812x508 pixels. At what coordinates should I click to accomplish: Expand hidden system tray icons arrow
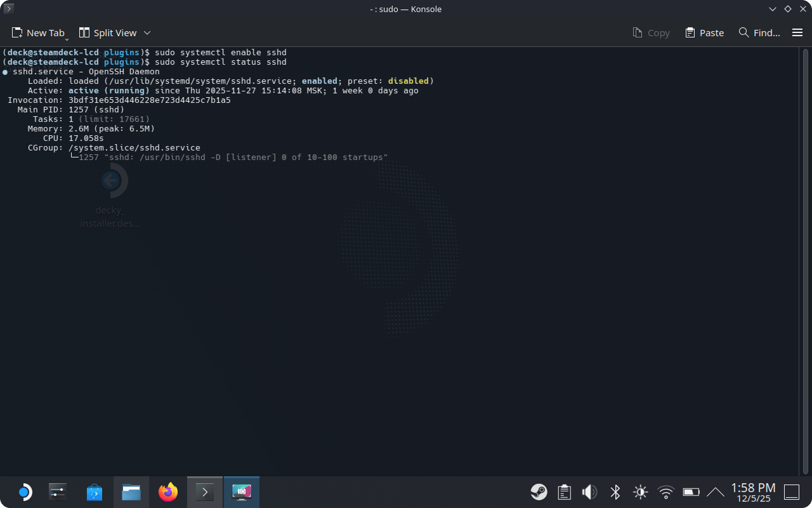pos(715,492)
